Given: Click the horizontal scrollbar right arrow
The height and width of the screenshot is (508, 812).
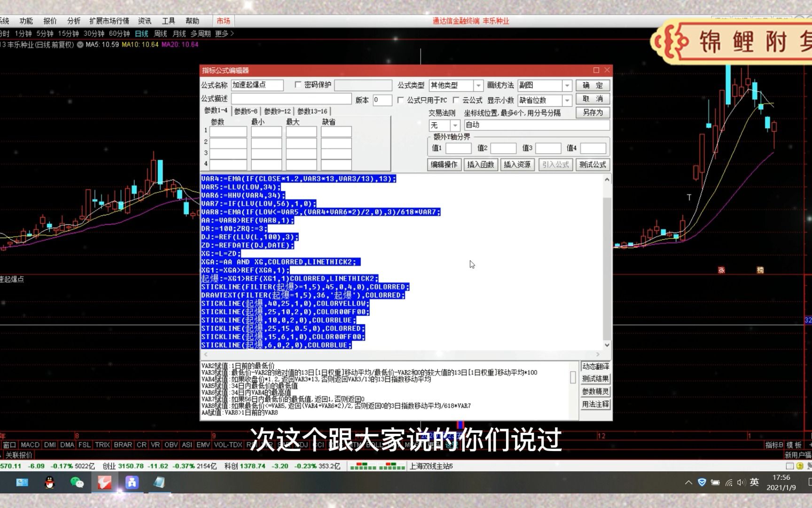Looking at the screenshot, I should 598,354.
